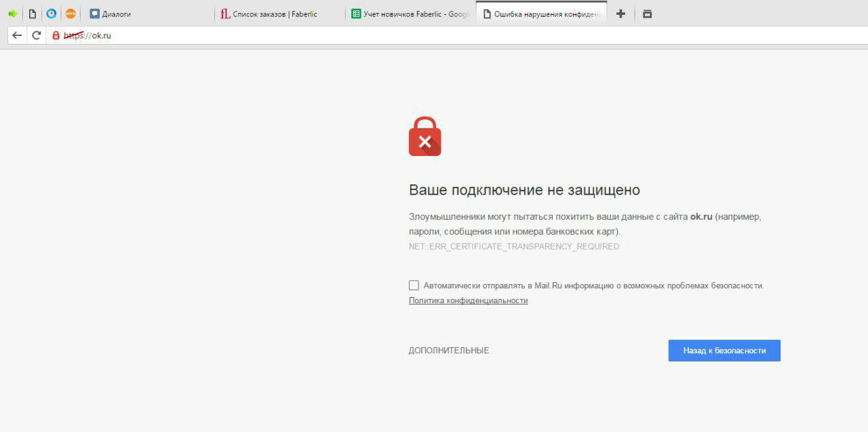This screenshot has height=432, width=868.
Task: Select the Ошибка нарушения конфиденциальности tab
Action: coord(541,14)
